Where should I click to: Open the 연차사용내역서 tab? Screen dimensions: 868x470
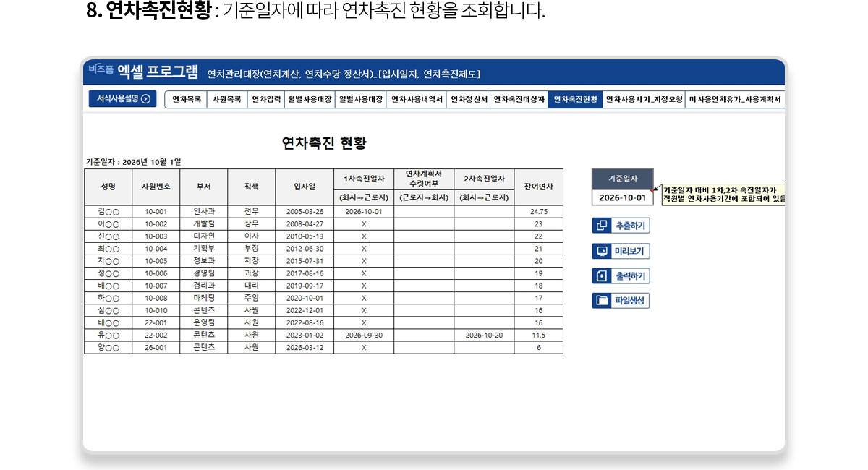click(x=417, y=100)
